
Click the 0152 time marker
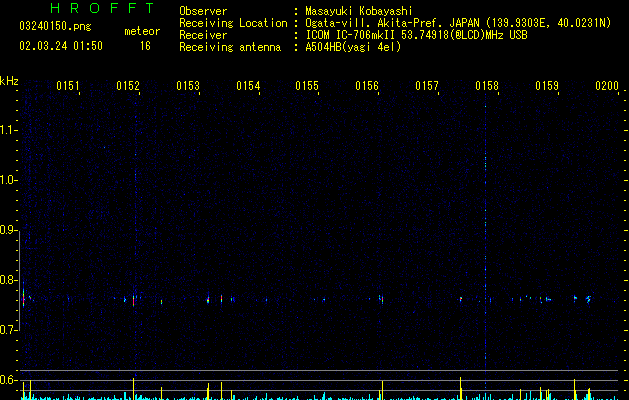click(x=128, y=86)
